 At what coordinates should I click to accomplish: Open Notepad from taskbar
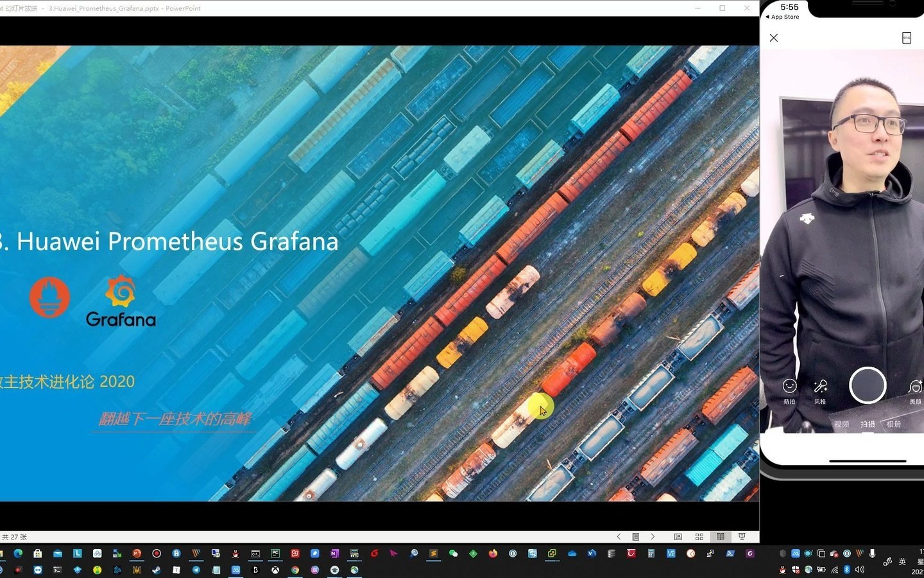coord(216,570)
